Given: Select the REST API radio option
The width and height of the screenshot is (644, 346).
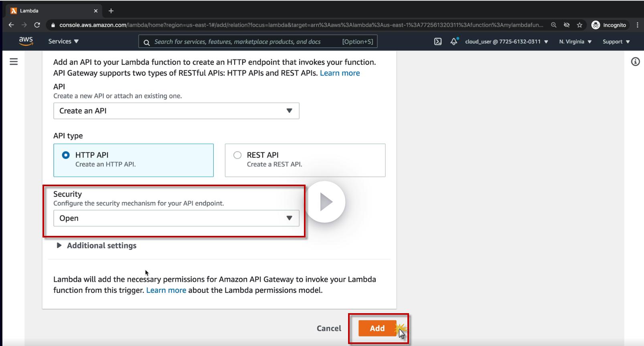Looking at the screenshot, I should point(237,155).
